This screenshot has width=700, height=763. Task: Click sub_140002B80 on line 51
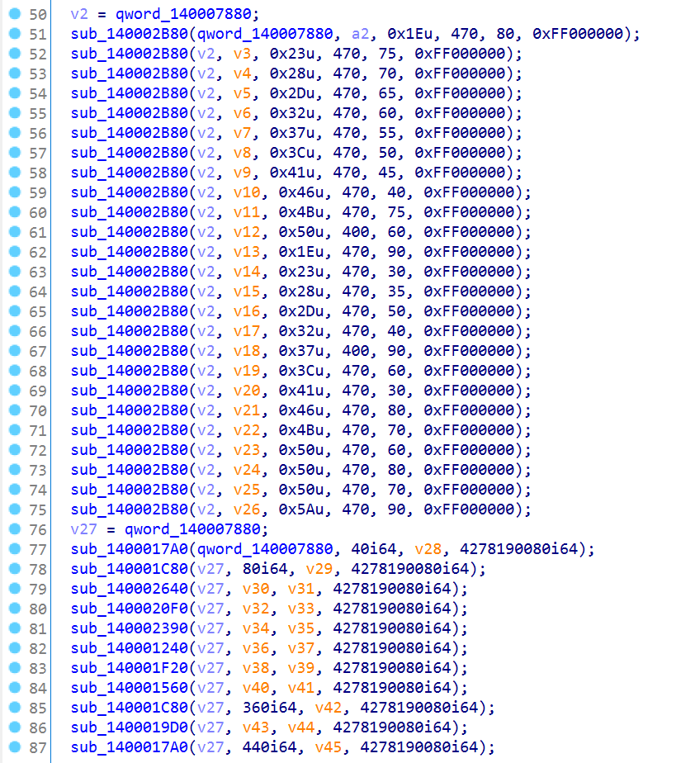tap(130, 34)
